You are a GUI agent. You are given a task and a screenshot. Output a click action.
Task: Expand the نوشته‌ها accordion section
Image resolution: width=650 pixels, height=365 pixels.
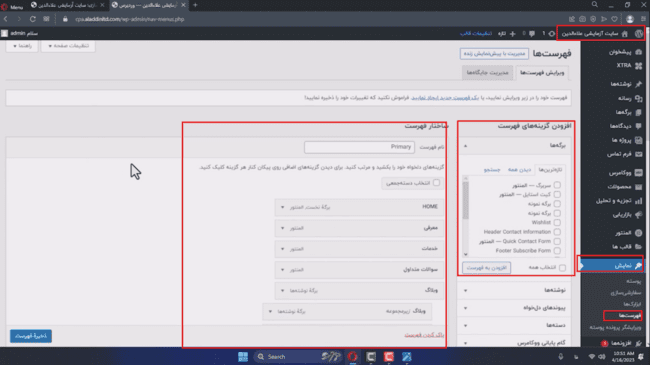(x=514, y=290)
